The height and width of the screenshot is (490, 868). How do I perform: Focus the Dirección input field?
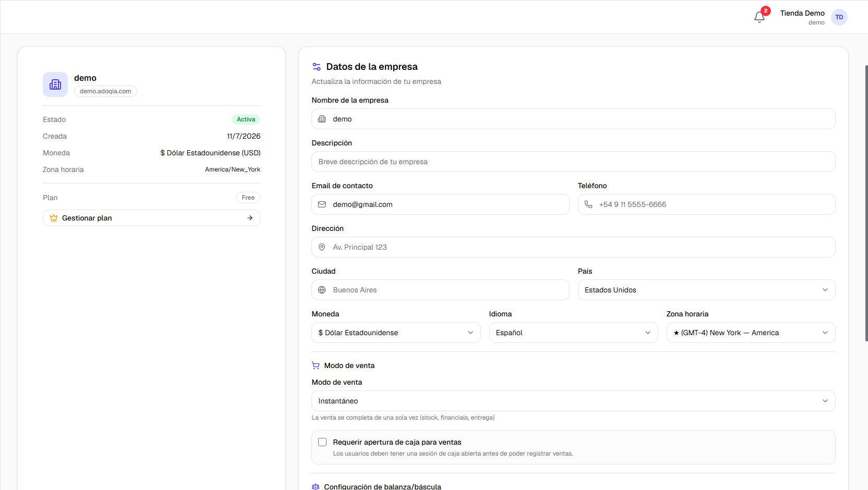573,247
